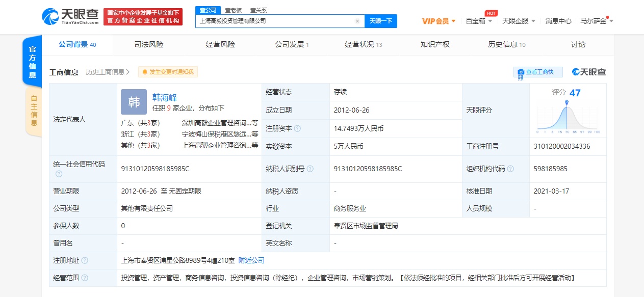The width and height of the screenshot is (644, 297).
Task: Expand the 天眼企服 dropdown
Action: click(x=519, y=21)
